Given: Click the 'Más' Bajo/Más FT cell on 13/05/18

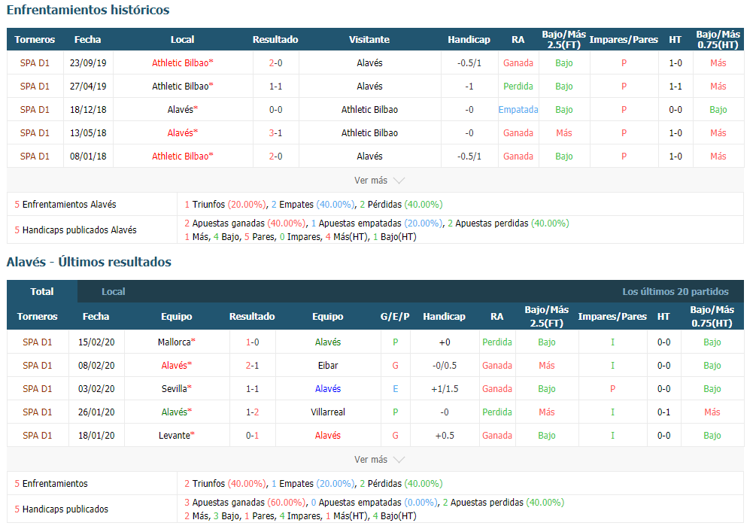Looking at the screenshot, I should click(563, 132).
